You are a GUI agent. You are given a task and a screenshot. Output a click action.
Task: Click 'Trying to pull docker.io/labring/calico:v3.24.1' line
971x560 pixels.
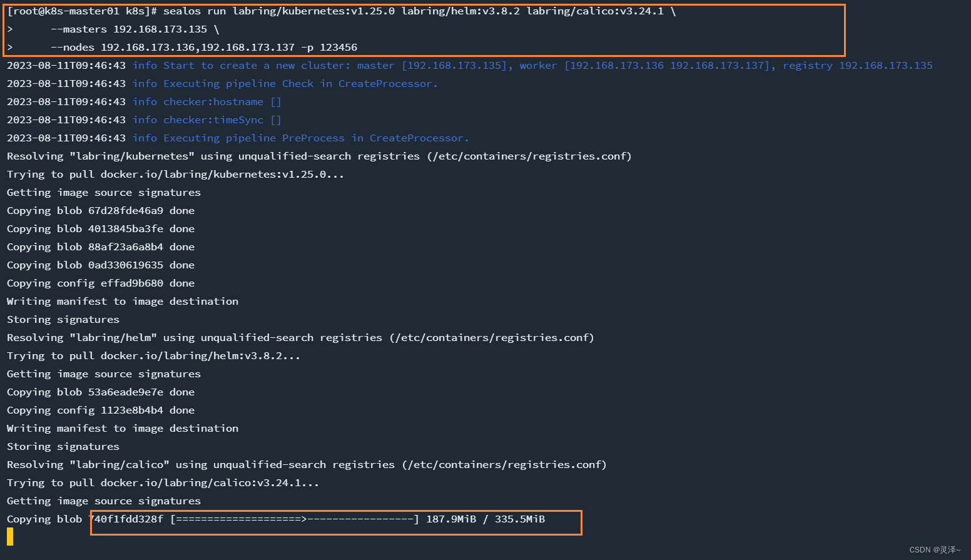pyautogui.click(x=163, y=483)
